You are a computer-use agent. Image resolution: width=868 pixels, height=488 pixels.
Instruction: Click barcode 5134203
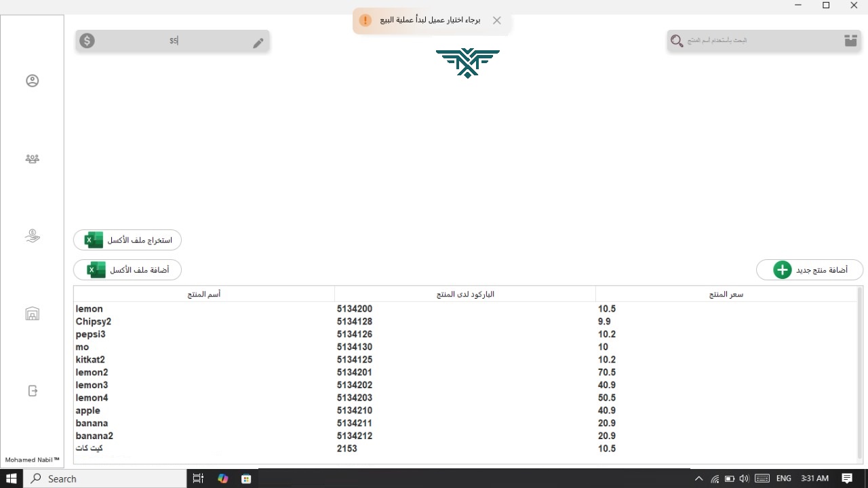(x=355, y=398)
